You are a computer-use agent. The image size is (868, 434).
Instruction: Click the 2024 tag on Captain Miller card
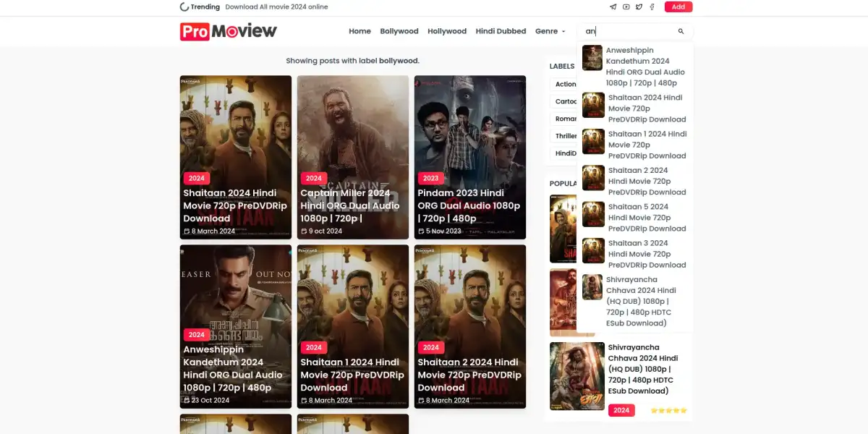tap(314, 178)
